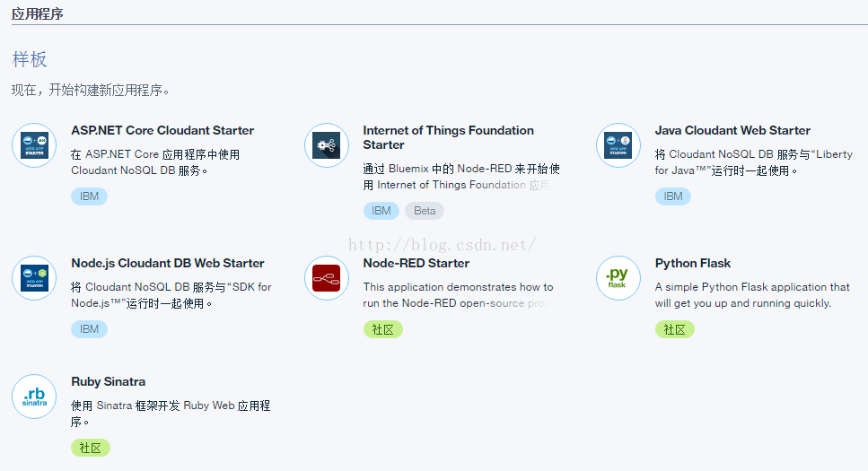The width and height of the screenshot is (868, 471).
Task: Click IBM tag under ASP.NET Core Cloudant Starter
Action: 89,196
